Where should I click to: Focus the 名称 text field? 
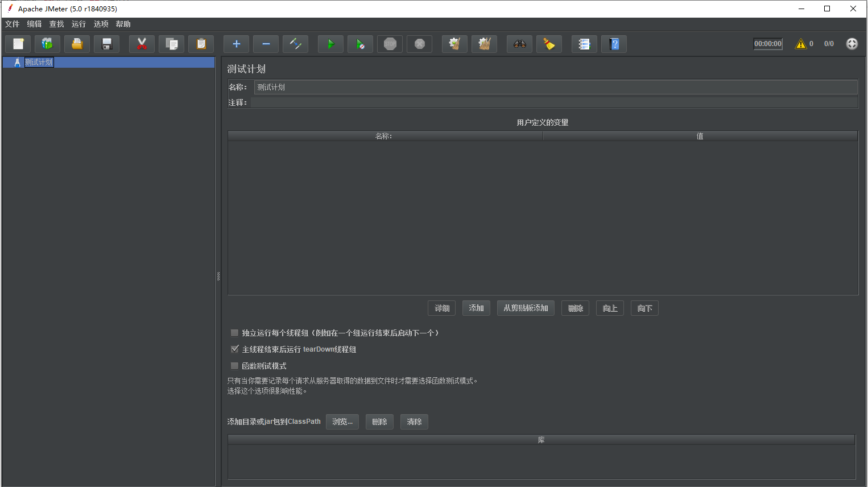556,87
